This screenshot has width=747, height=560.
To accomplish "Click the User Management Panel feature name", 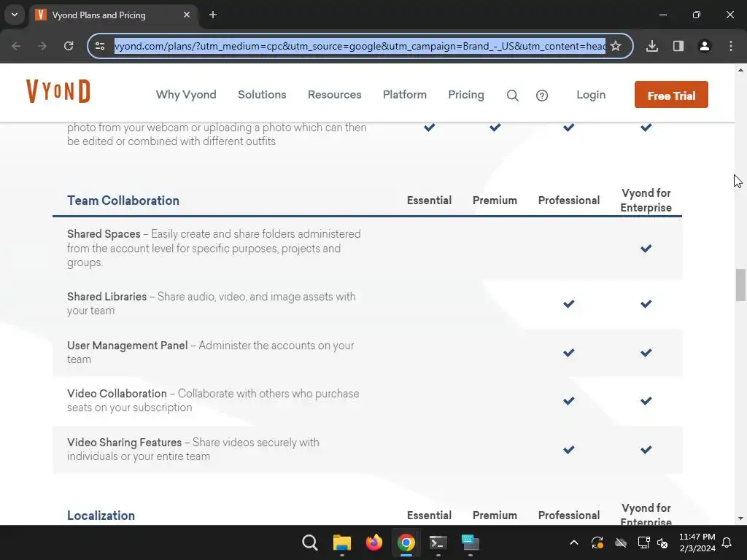I will click(x=127, y=345).
